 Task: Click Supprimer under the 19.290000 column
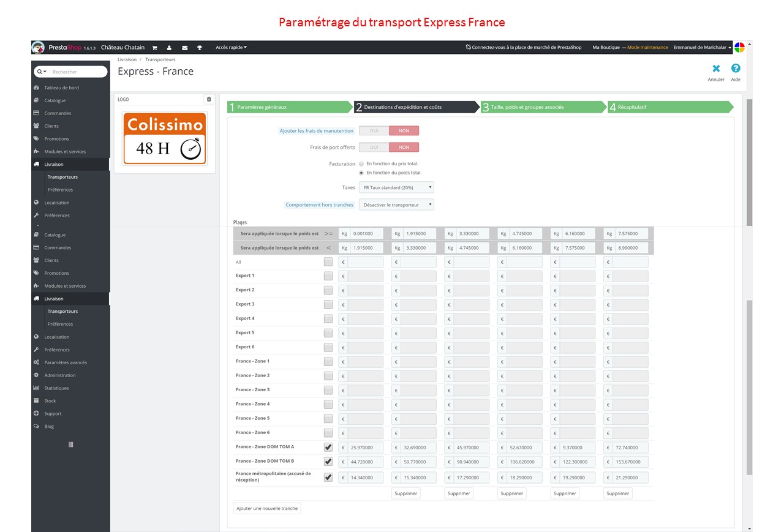click(565, 493)
